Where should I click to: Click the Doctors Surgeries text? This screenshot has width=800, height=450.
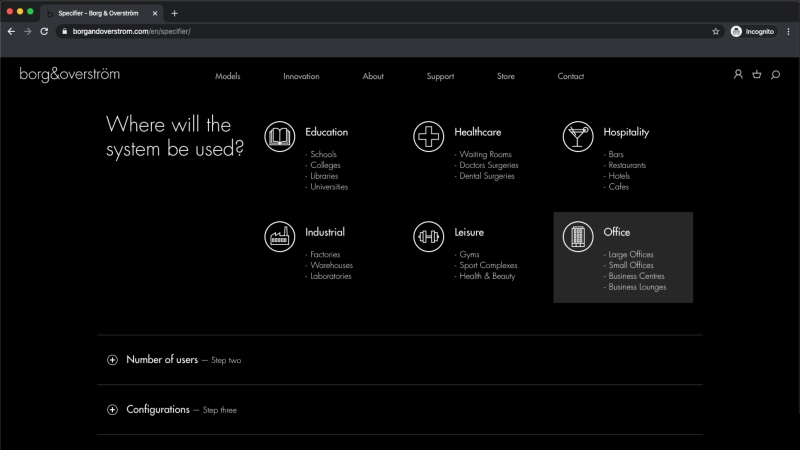pos(489,165)
